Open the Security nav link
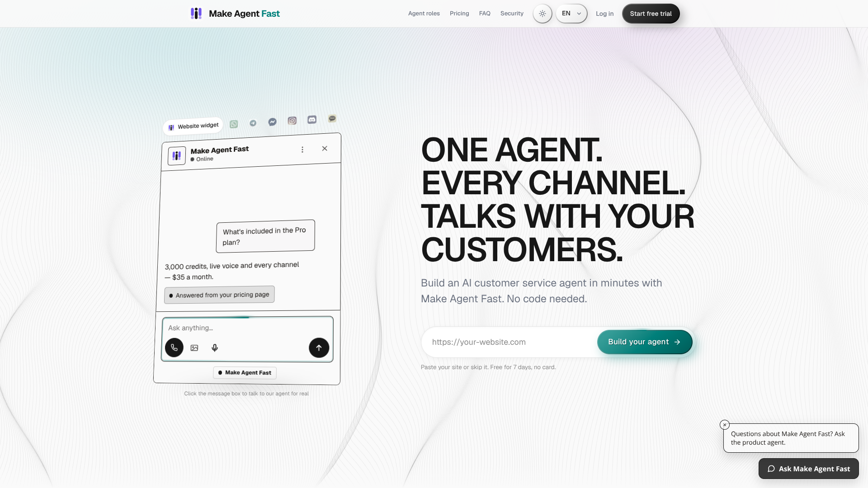868x488 pixels. click(512, 14)
